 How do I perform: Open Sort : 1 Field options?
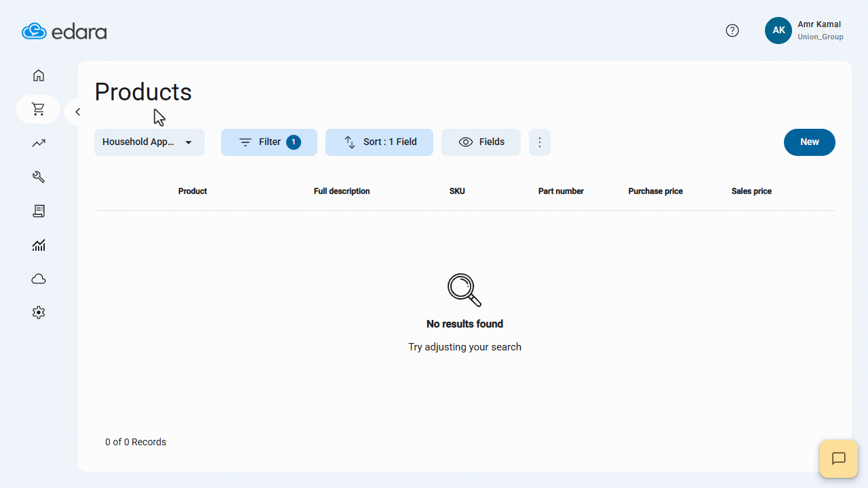[x=379, y=142]
